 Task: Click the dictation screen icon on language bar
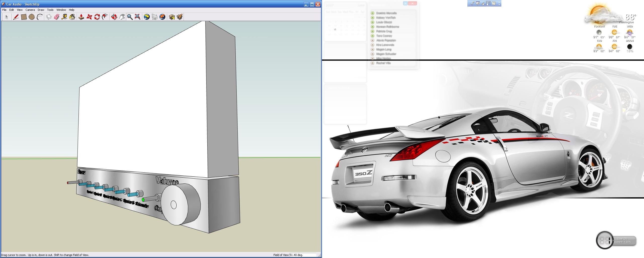478,3
